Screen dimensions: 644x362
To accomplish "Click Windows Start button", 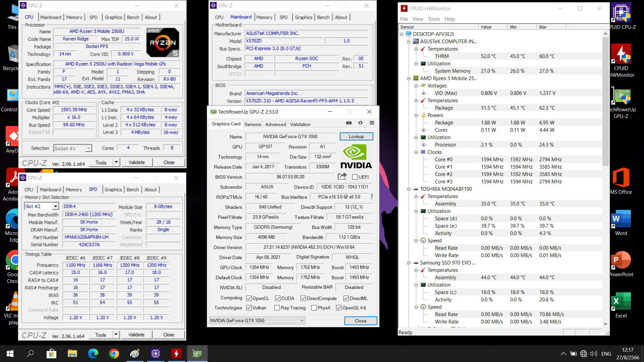I will 10,354.
